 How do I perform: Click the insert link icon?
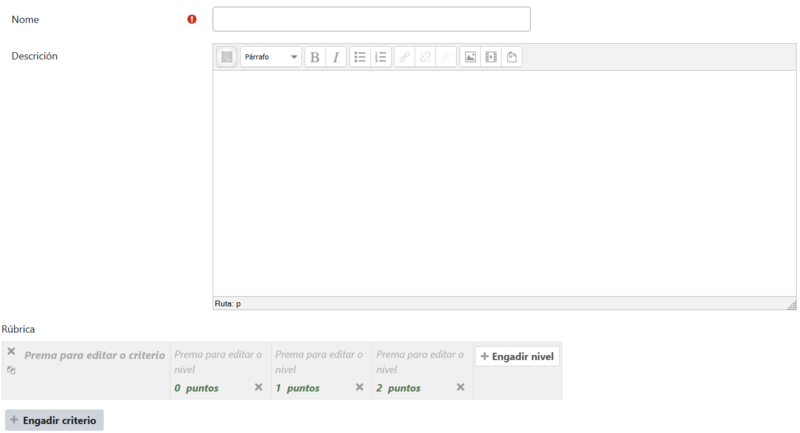(x=405, y=57)
